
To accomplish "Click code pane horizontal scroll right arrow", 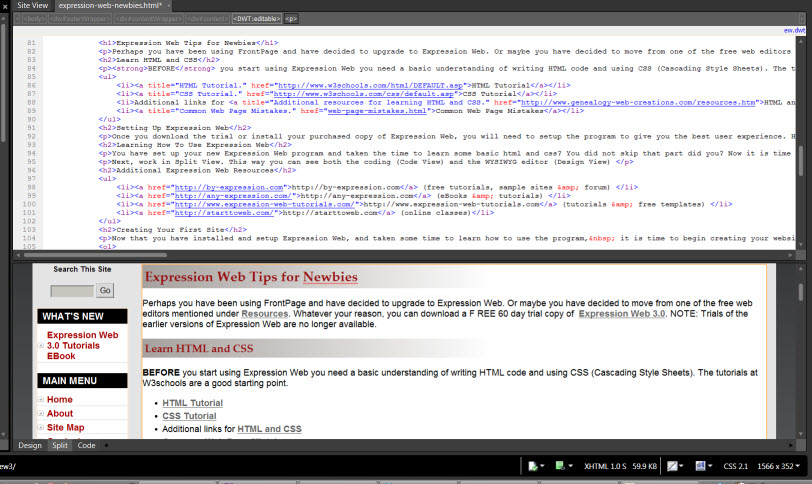I will pyautogui.click(x=790, y=255).
